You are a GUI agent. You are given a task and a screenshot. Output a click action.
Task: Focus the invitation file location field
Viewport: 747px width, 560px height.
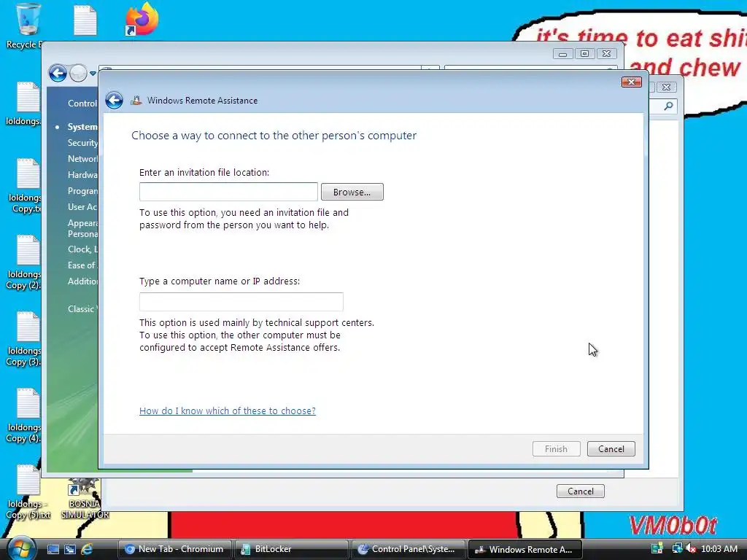pos(228,192)
